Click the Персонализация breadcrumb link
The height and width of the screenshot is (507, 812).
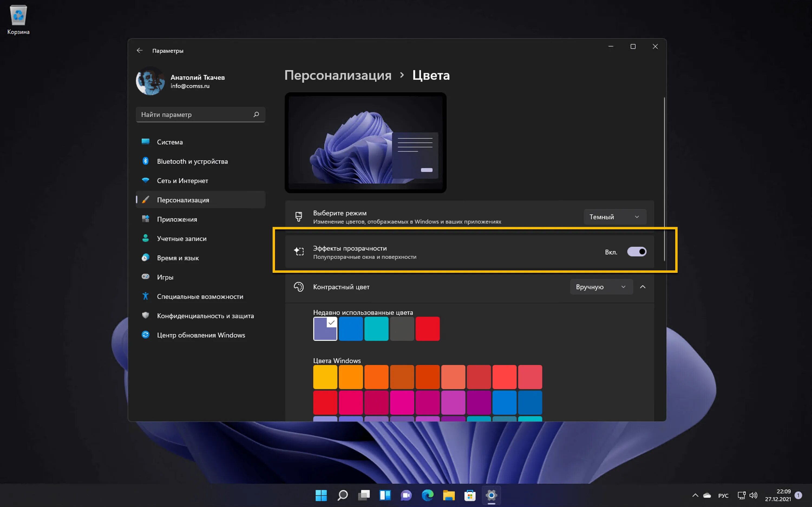click(x=338, y=75)
